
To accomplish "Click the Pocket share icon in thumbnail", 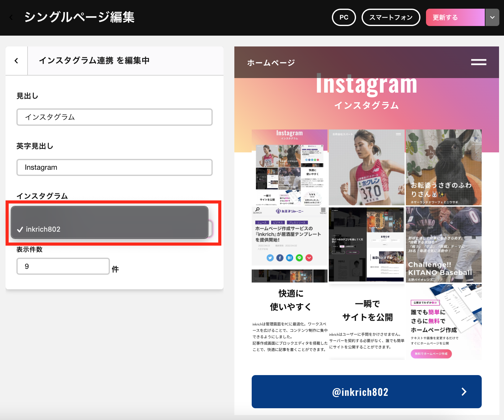I will click(309, 258).
